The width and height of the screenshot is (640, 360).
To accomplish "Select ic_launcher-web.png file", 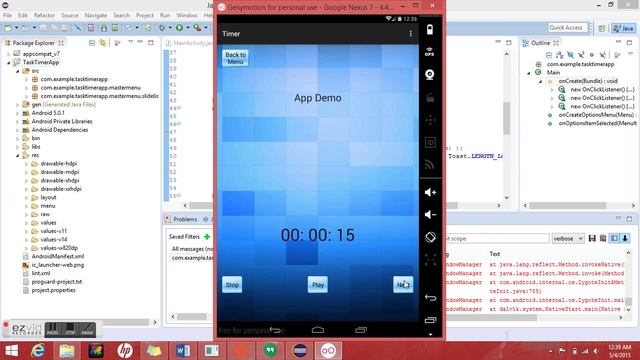I will [58, 265].
